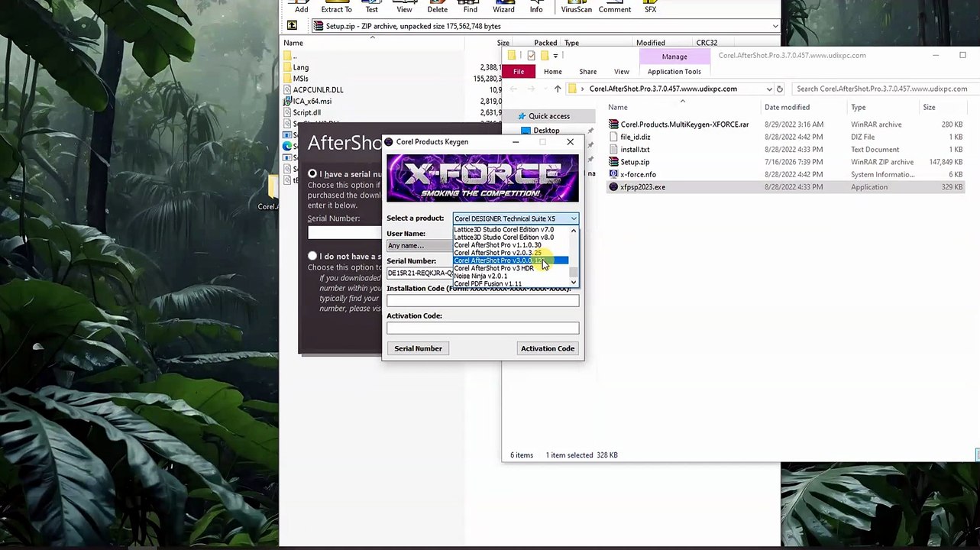Click the Explorer Up arrow button
The height and width of the screenshot is (550, 980).
click(558, 89)
